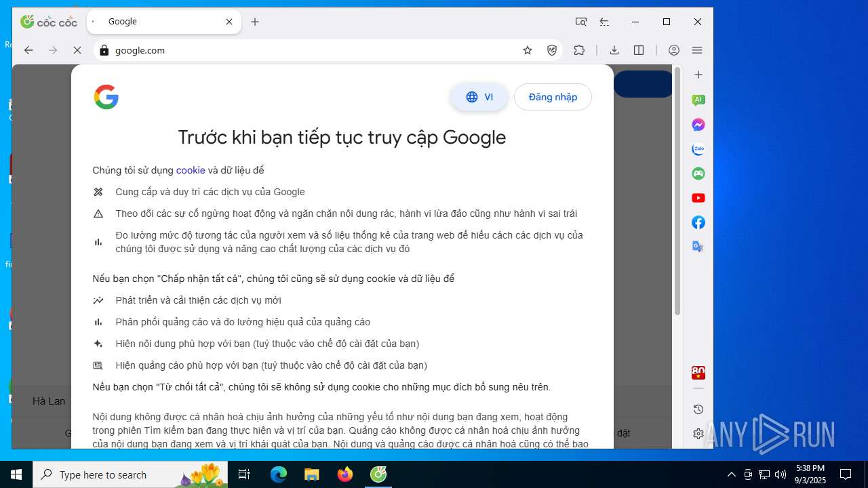Click the Cốc Cốc taskbar icon

(378, 474)
